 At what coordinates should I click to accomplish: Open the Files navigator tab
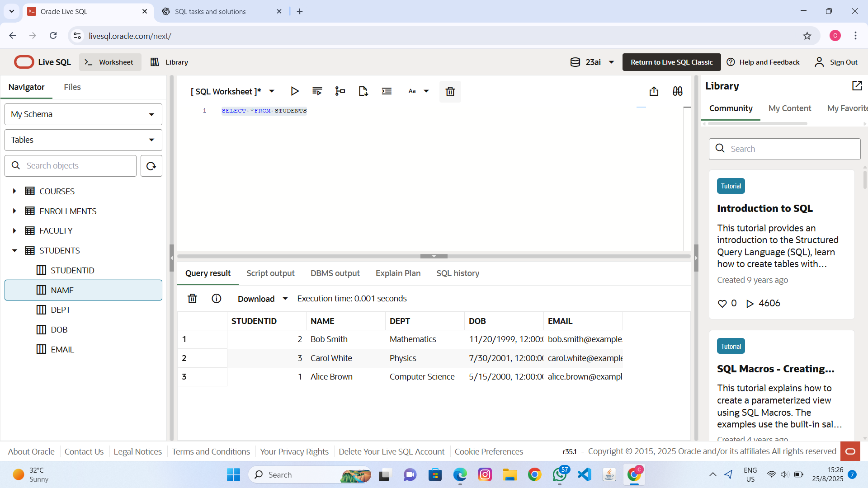tap(72, 87)
